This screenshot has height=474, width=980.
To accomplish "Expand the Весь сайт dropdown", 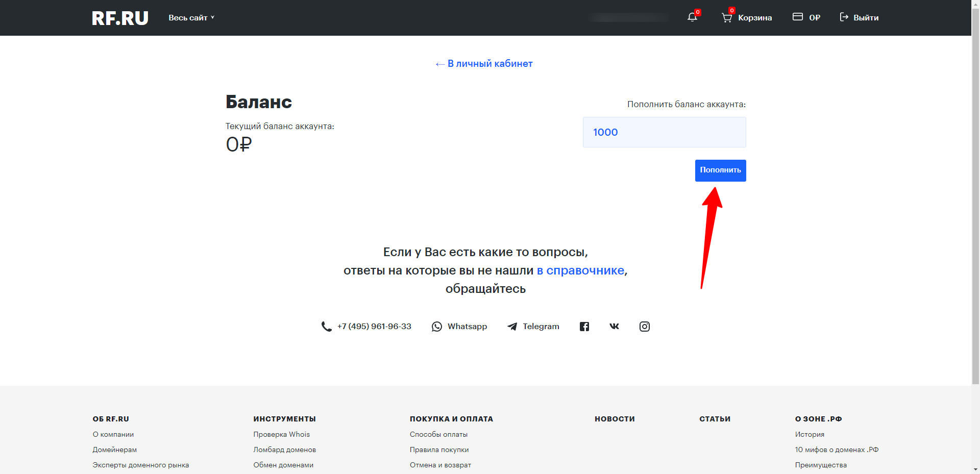I will pyautogui.click(x=191, y=18).
